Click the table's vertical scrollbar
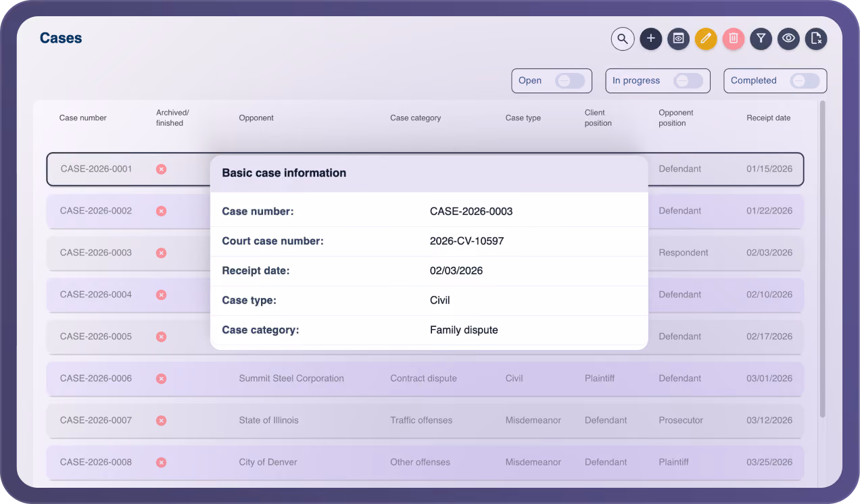 click(823, 259)
